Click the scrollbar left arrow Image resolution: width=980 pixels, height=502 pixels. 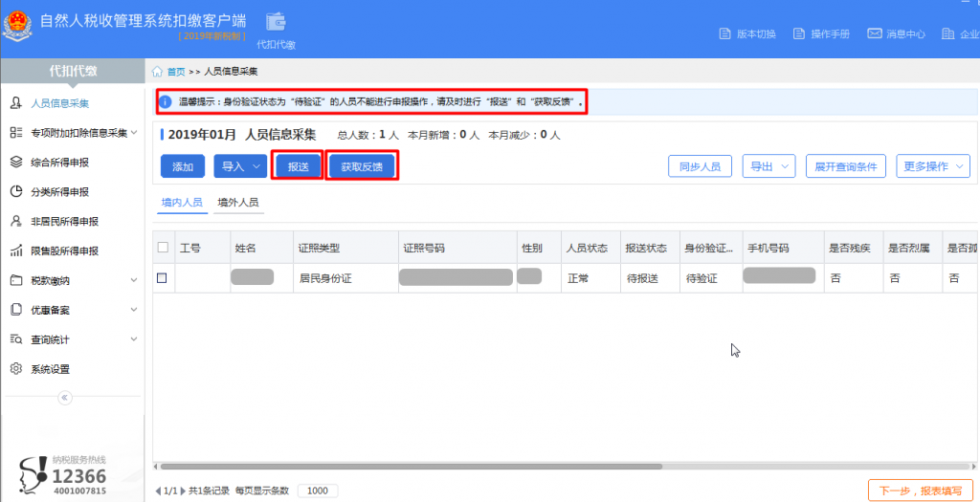156,467
